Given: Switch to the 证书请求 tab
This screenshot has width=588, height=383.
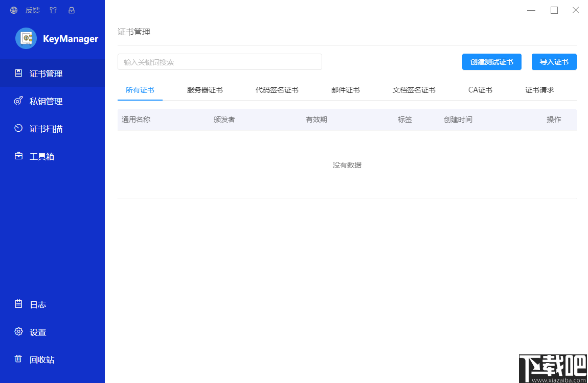Looking at the screenshot, I should click(539, 89).
